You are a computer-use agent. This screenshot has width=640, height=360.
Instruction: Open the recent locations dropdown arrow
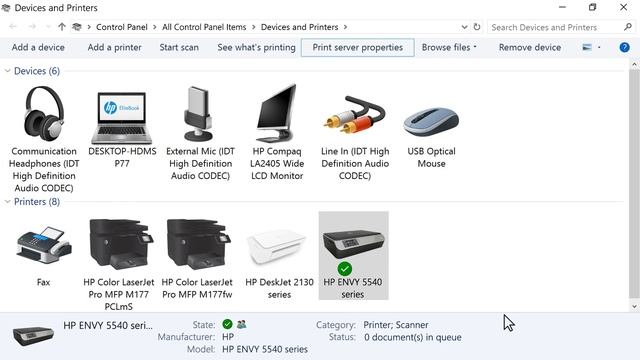pos(48,27)
